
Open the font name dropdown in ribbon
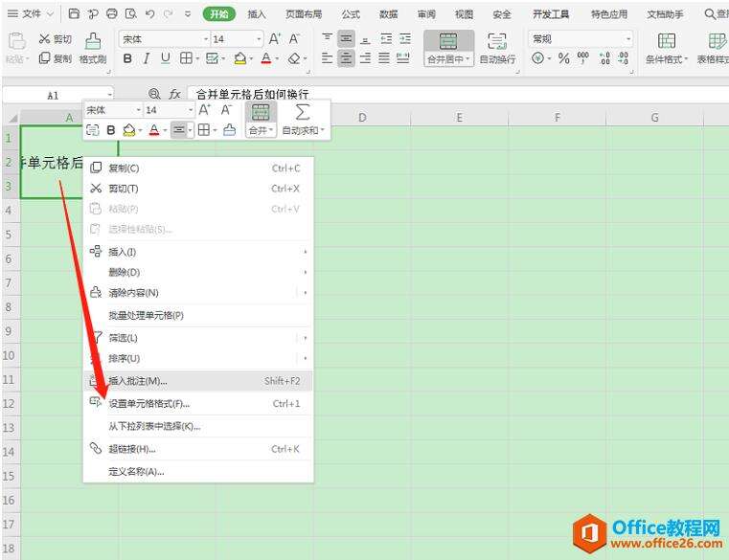pos(205,39)
